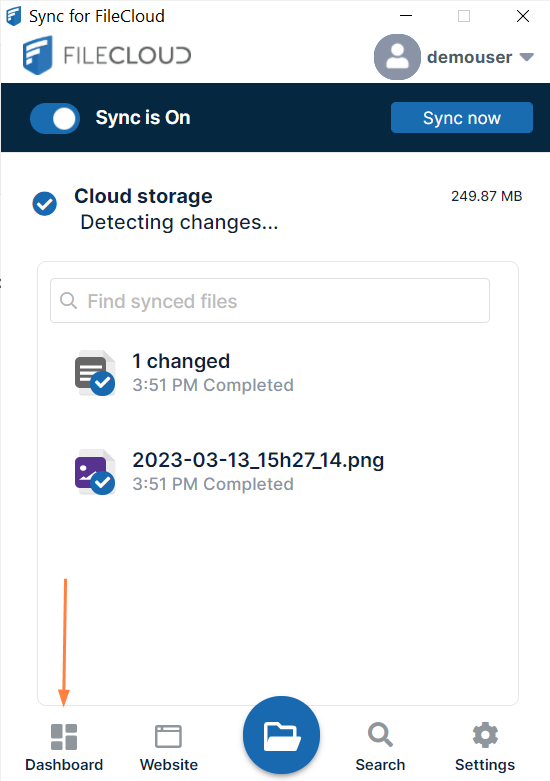The width and height of the screenshot is (550, 781).
Task: Open the 2023-03-13_15h27_14.png entry
Action: tap(258, 471)
